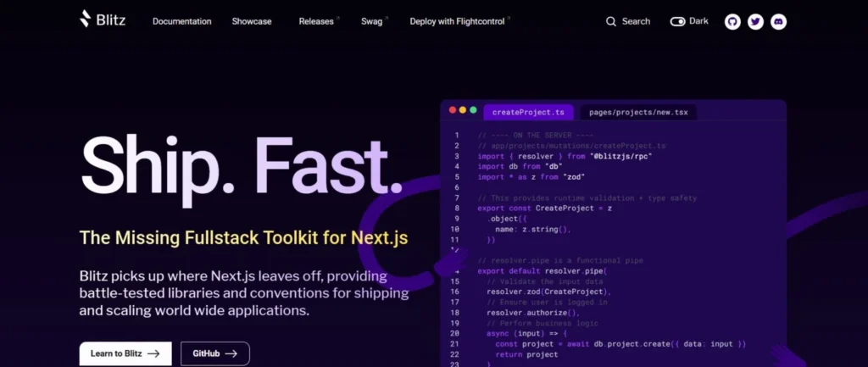Image resolution: width=868 pixels, height=367 pixels.
Task: Open the Documentation menu item
Action: point(182,21)
